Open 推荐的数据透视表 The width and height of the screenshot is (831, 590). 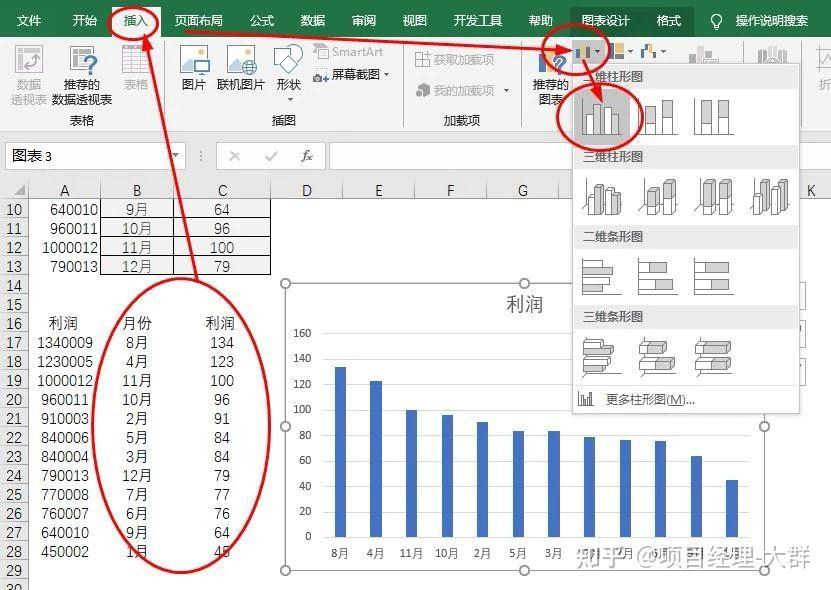(82, 75)
